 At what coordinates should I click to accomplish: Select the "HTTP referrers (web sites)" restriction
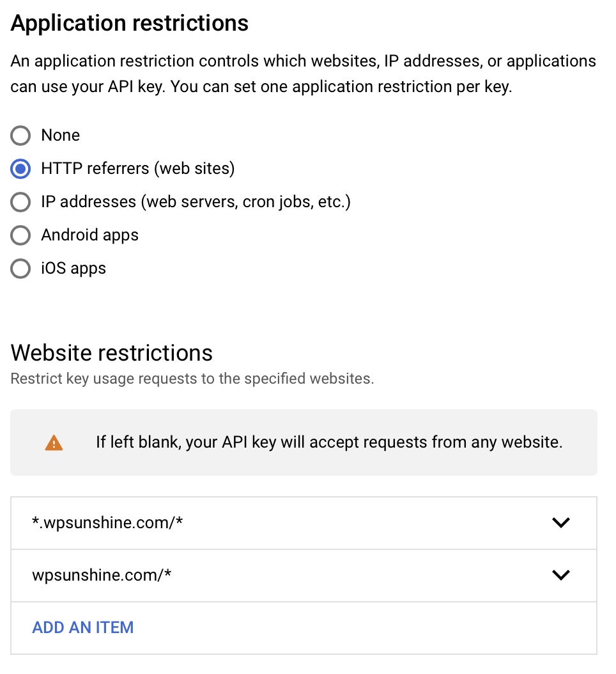(x=20, y=169)
